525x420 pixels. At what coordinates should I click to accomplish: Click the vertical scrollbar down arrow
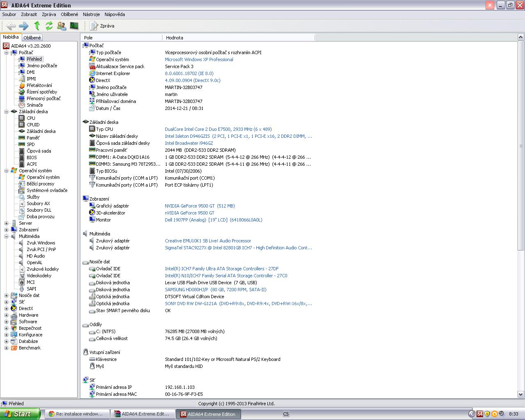click(x=521, y=394)
